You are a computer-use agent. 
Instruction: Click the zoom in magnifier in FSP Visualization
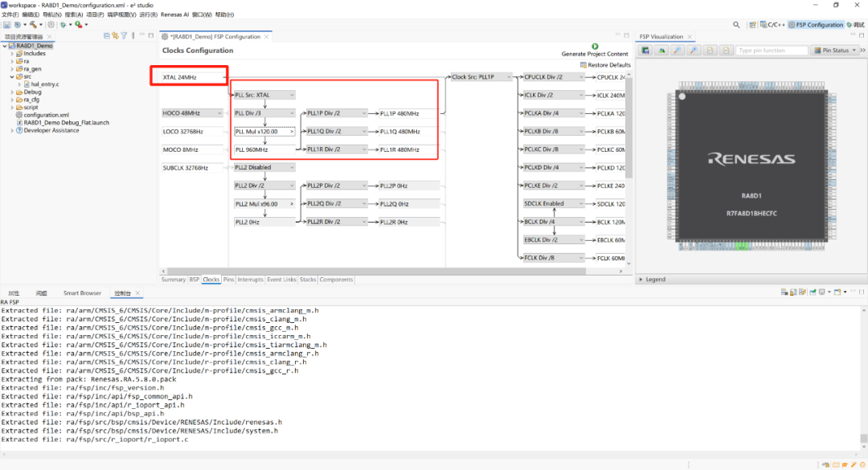click(694, 51)
